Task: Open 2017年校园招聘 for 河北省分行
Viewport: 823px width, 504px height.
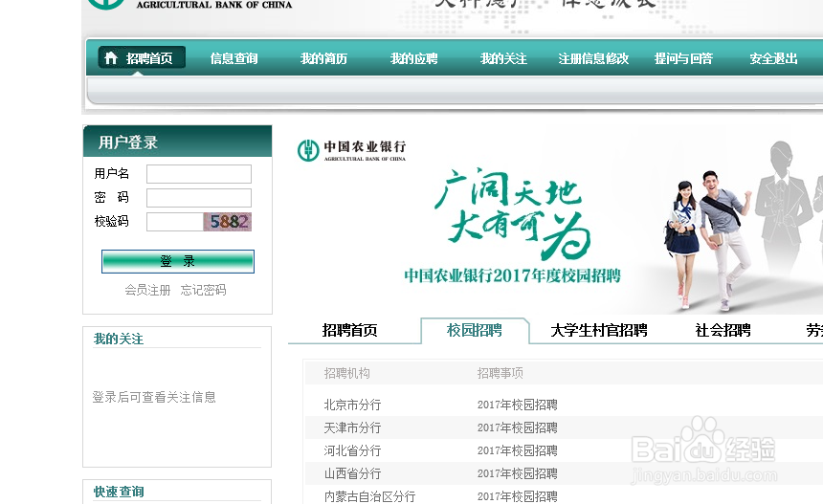Action: click(x=518, y=451)
